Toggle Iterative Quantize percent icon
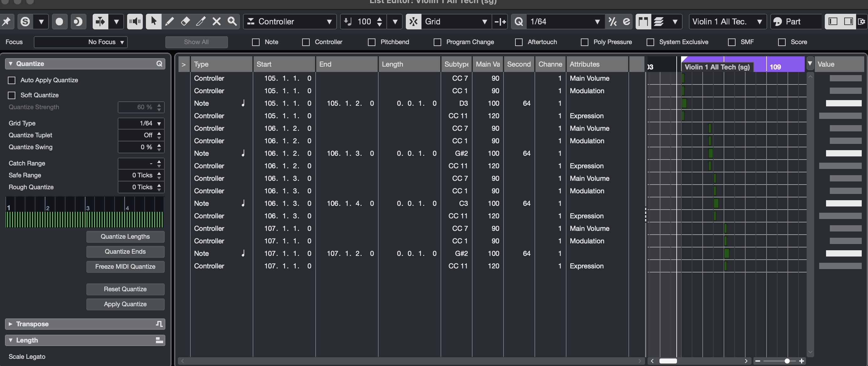 (612, 22)
